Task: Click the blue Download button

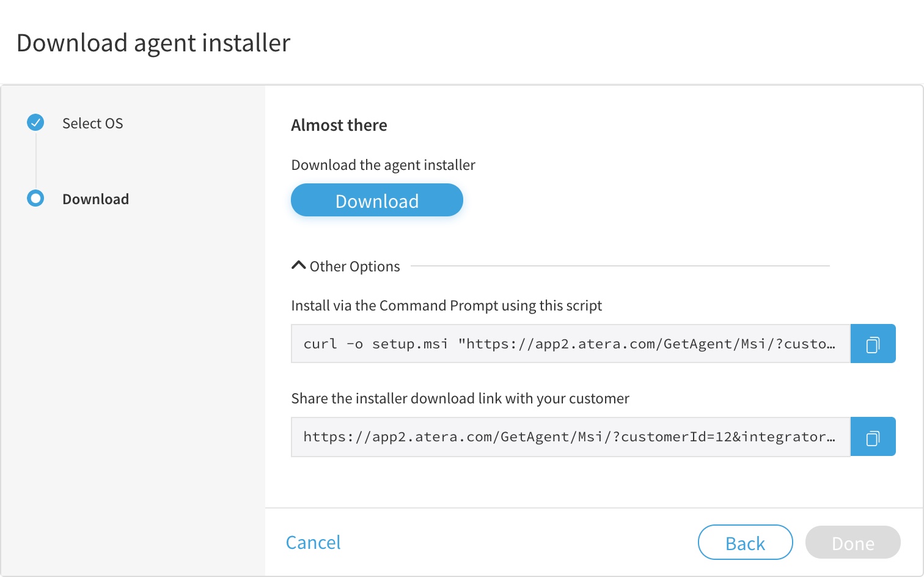Action: 377,200
